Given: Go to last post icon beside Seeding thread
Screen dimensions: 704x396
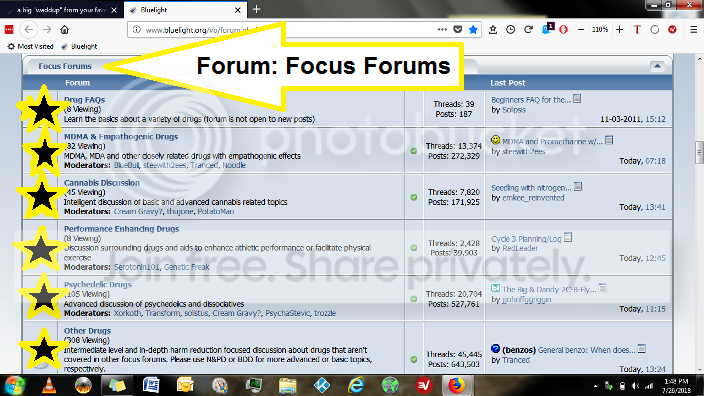Looking at the screenshot, I should [578, 186].
